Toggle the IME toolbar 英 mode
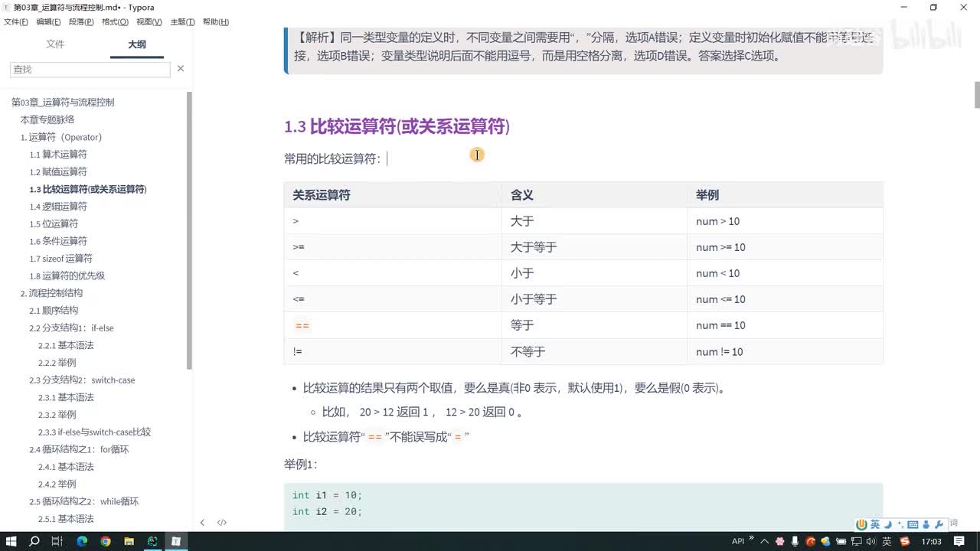This screenshot has height=551, width=980. pos(875,524)
